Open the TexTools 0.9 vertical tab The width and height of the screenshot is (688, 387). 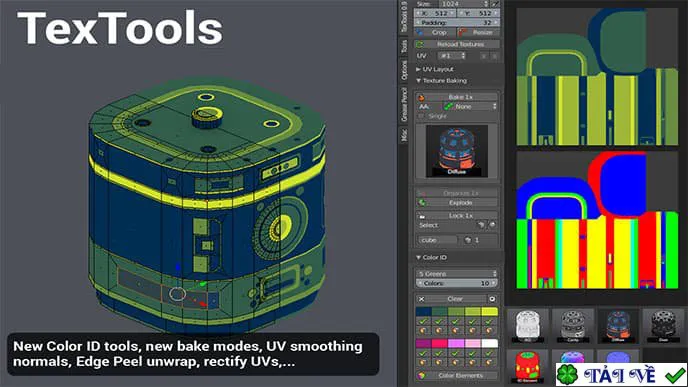click(x=404, y=17)
